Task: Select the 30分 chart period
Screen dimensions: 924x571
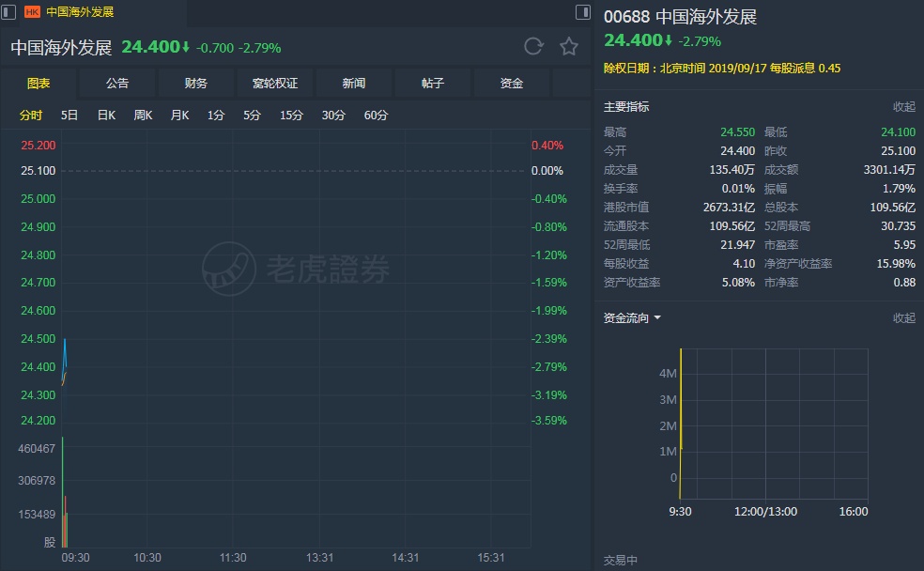Action: tap(333, 115)
